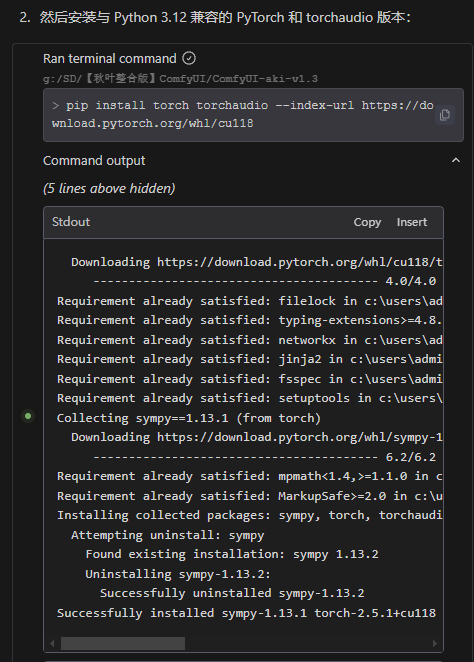The image size is (474, 662).
Task: Click the horizontal scrollbar thumb in Stdout
Action: click(x=123, y=643)
